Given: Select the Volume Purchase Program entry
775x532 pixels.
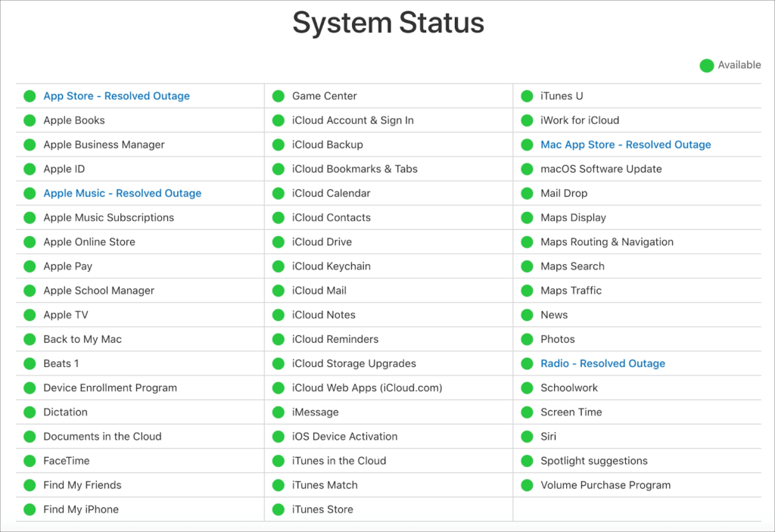Looking at the screenshot, I should tap(605, 485).
